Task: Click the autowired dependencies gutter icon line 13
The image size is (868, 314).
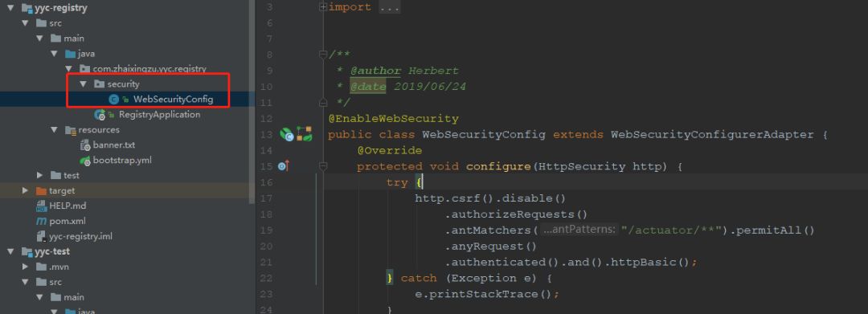Action: (305, 134)
